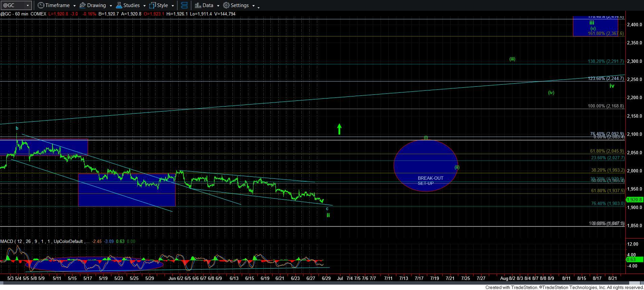Open the Timeframe menu label
The width and height of the screenshot is (644, 290).
point(58,5)
